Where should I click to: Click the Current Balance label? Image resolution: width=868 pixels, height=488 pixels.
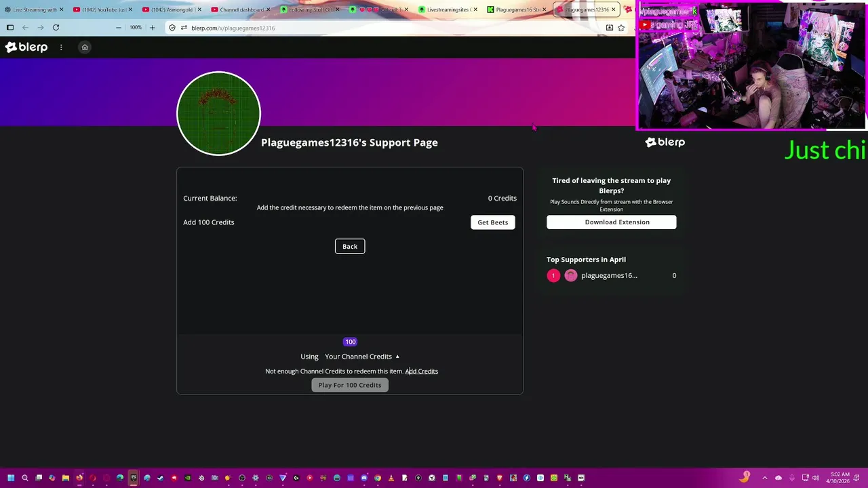(x=210, y=198)
